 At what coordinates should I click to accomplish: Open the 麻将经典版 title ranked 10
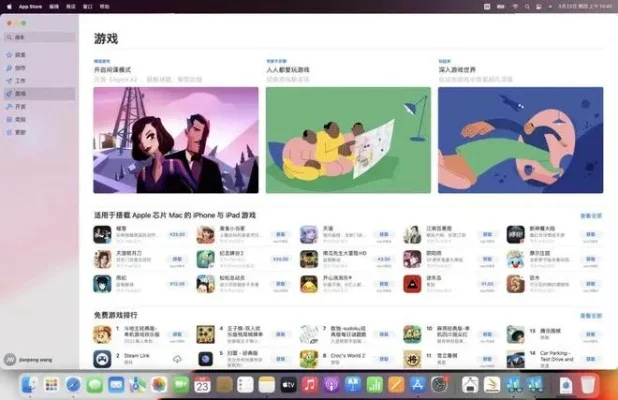click(453, 331)
